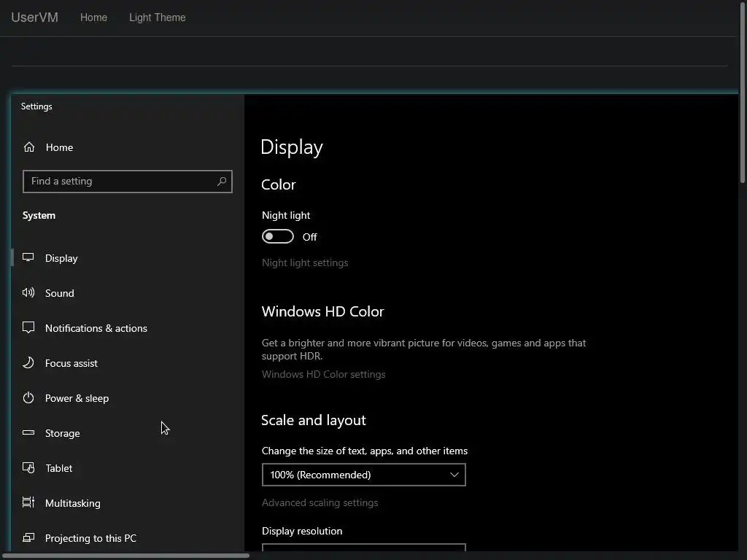This screenshot has width=747, height=560.
Task: Open Focus assist settings
Action: pos(128,363)
